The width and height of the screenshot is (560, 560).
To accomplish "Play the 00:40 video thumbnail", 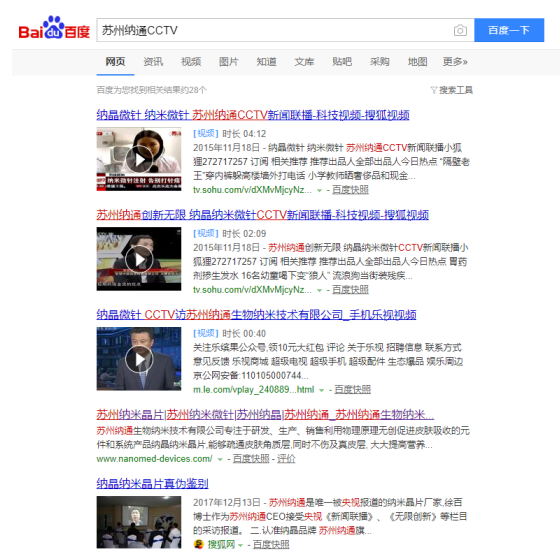I will [139, 359].
